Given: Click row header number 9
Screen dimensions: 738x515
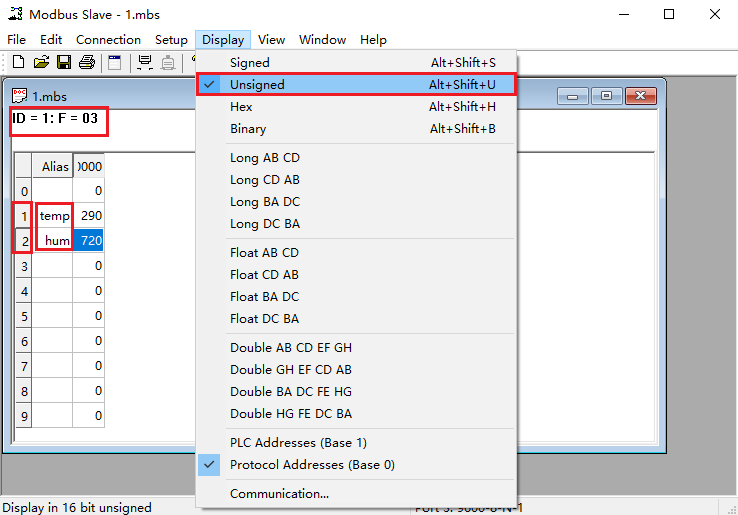Looking at the screenshot, I should 24,416.
